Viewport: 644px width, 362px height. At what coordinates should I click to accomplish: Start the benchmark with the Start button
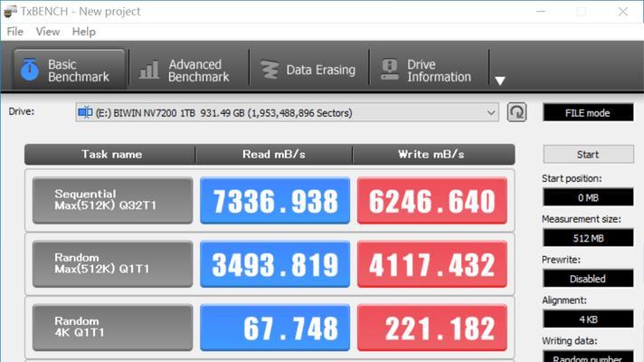click(588, 155)
